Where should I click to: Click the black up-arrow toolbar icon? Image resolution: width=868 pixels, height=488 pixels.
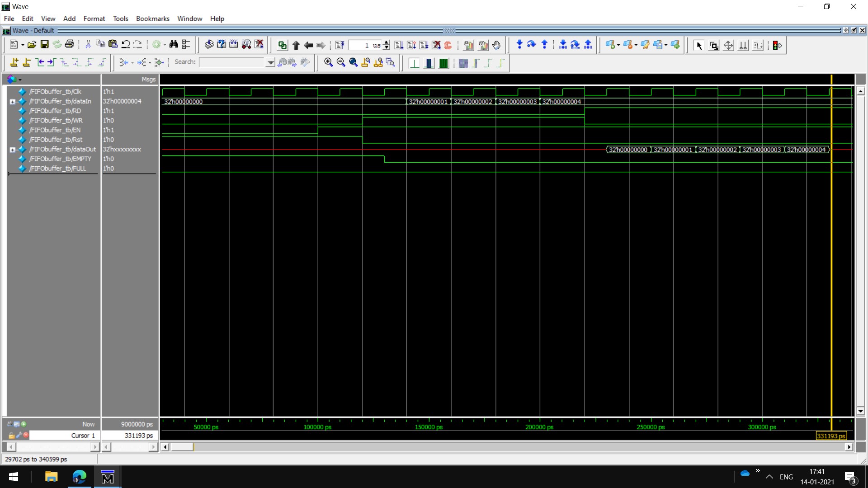(296, 45)
